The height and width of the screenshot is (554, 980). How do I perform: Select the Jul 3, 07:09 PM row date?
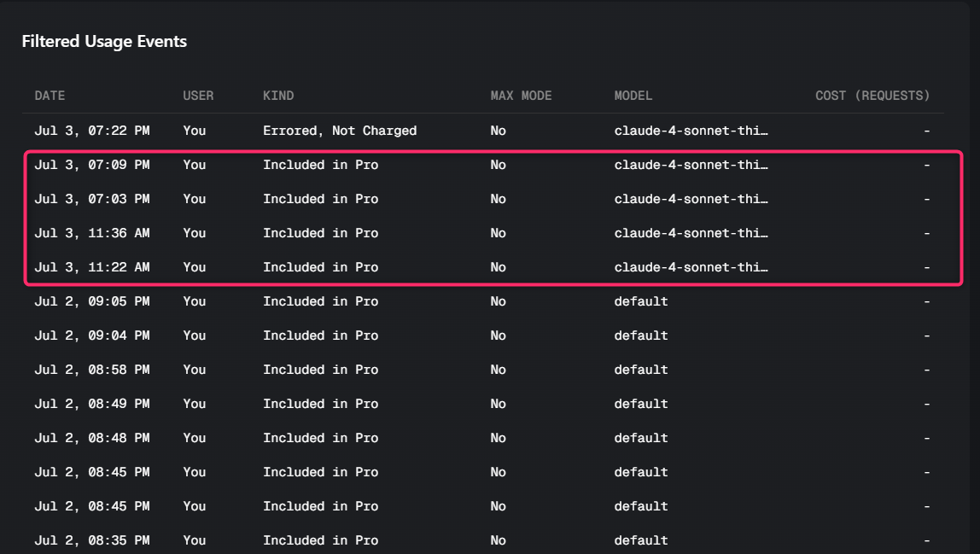click(x=92, y=165)
